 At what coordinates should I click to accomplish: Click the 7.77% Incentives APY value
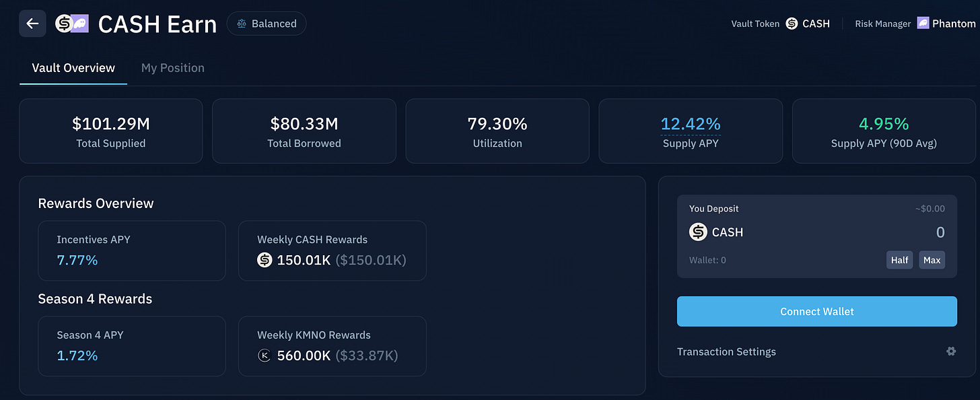pyautogui.click(x=77, y=260)
